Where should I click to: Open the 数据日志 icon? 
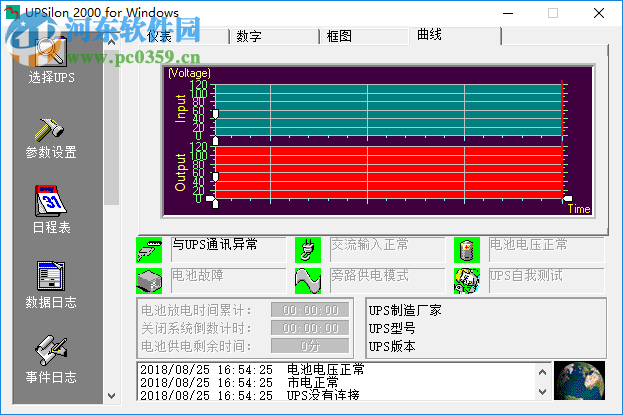coord(51,276)
